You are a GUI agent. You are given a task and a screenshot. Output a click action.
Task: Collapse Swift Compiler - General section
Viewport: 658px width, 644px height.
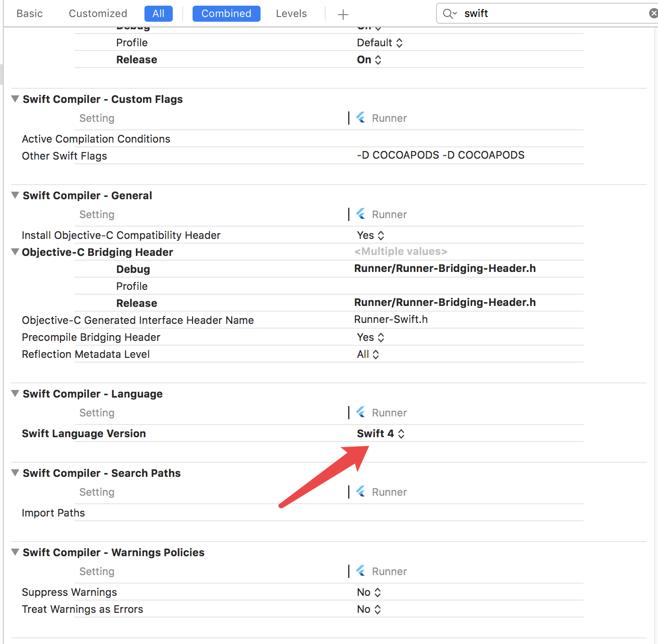pos(15,195)
